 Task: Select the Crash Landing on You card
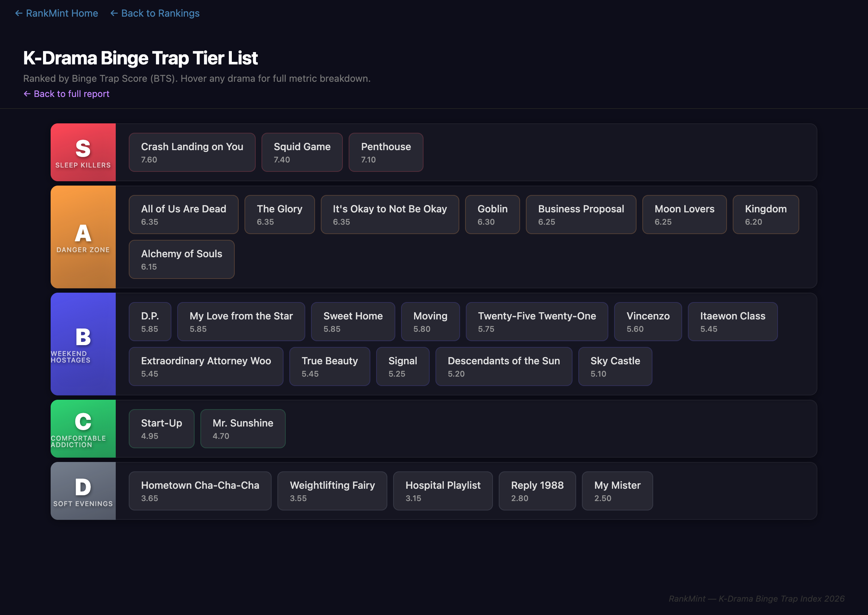pos(192,152)
